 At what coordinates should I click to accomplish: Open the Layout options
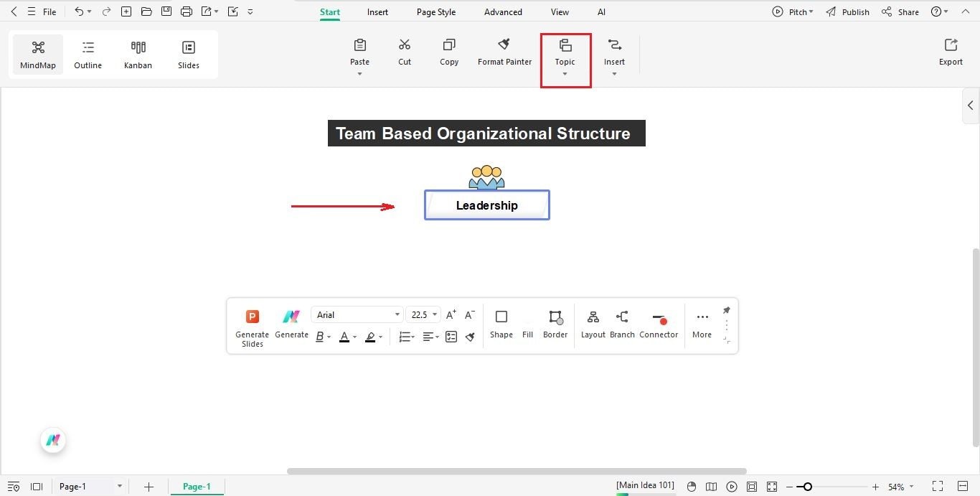tap(593, 324)
